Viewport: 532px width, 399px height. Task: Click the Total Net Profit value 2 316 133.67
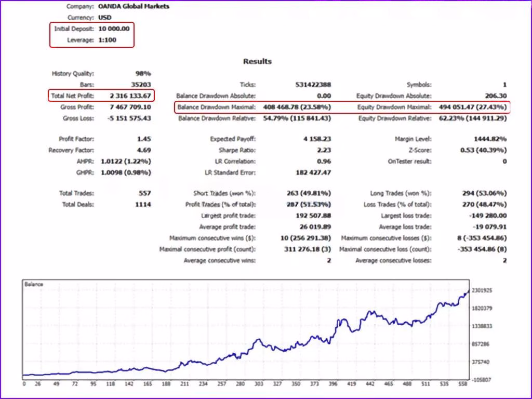tap(130, 96)
